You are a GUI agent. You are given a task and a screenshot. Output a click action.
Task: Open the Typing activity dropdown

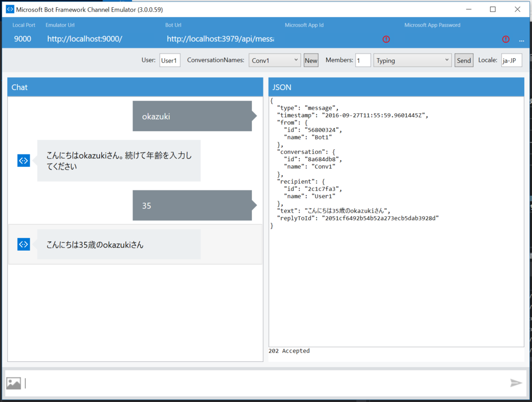click(412, 60)
